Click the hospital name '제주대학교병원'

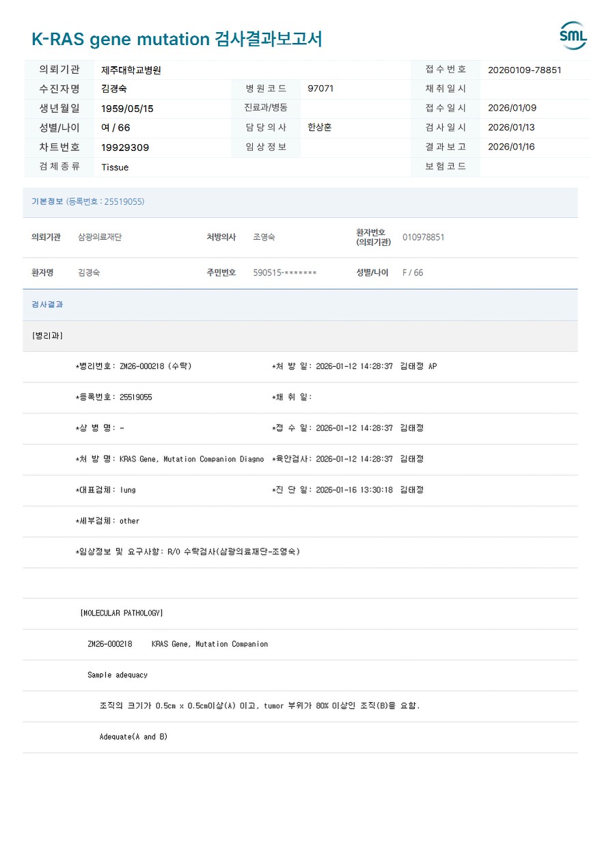click(x=131, y=70)
